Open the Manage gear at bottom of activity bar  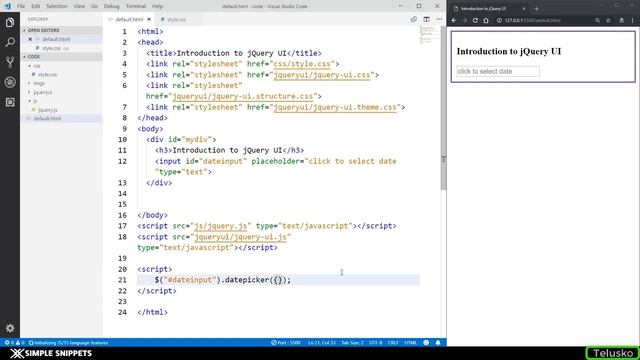(x=10, y=328)
